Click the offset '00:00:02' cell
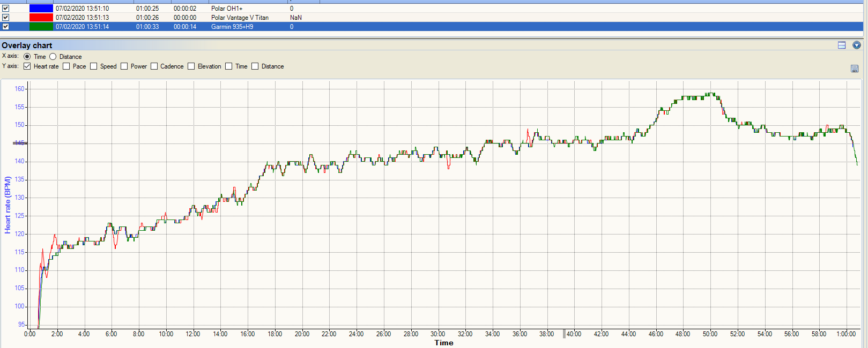Viewport: 868px width, 348px height. click(185, 9)
